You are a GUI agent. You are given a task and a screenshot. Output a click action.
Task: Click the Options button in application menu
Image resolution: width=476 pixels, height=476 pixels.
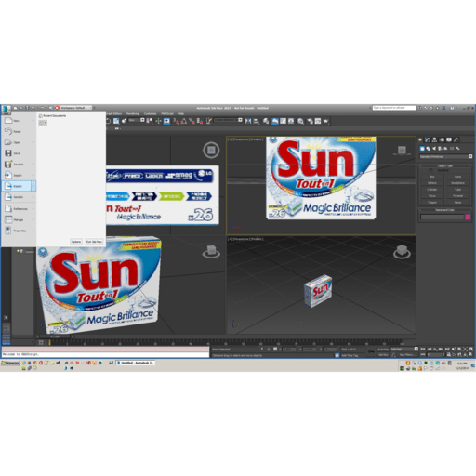point(76,242)
